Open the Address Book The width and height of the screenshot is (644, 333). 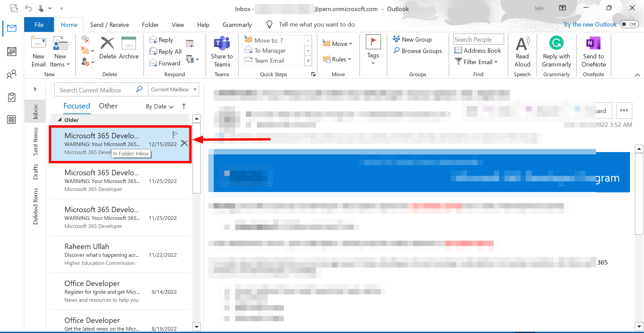tap(478, 50)
